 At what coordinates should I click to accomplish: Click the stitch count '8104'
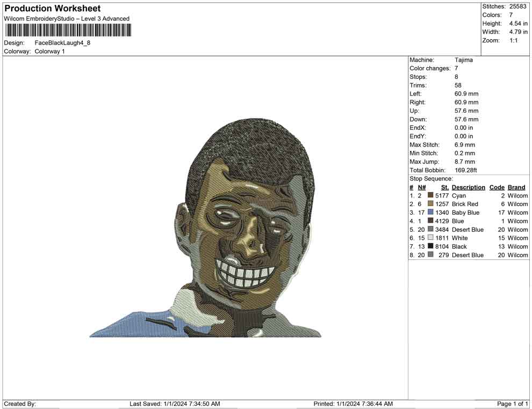[x=442, y=246]
